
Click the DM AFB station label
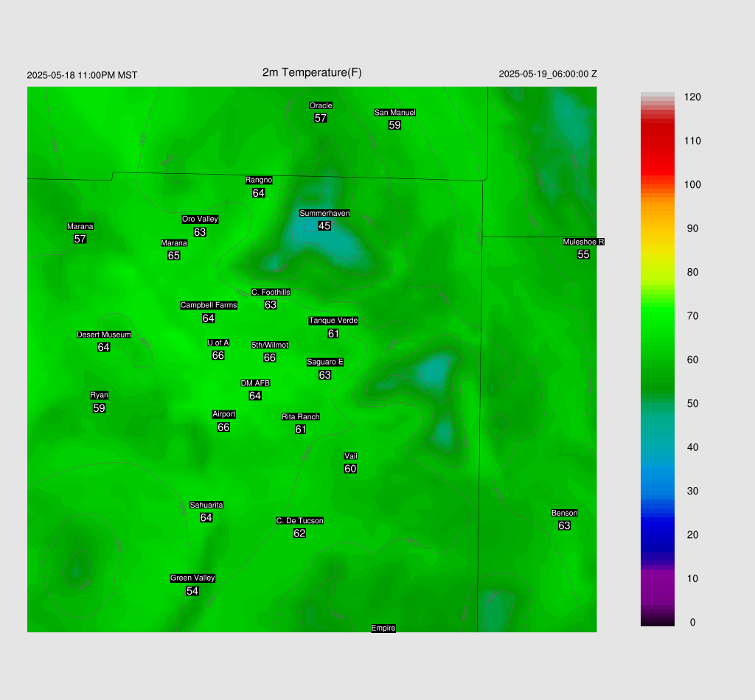[x=255, y=383]
